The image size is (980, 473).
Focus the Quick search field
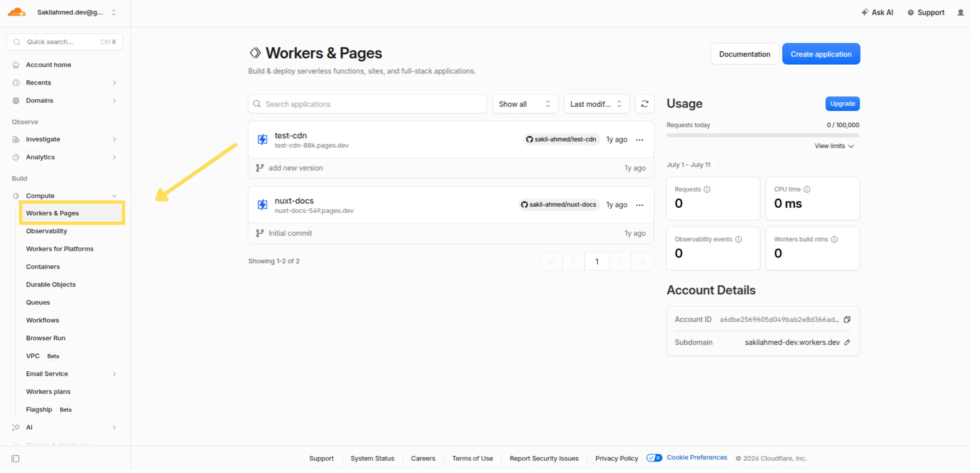pos(64,42)
